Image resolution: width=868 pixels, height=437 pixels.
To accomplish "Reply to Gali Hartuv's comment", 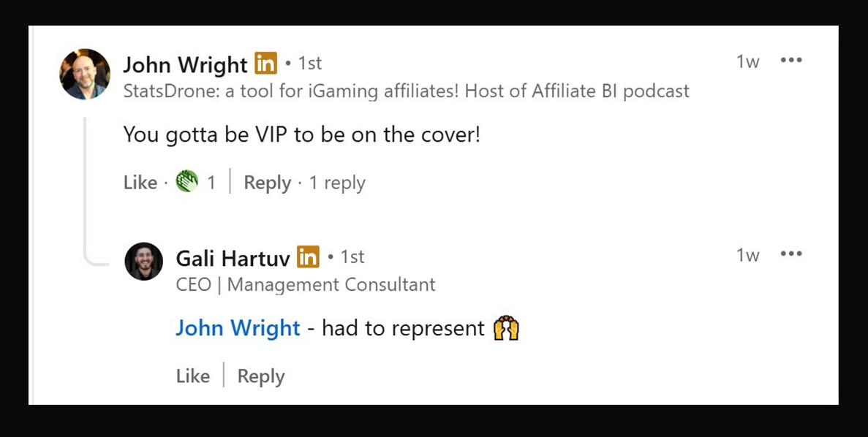I will (x=261, y=376).
